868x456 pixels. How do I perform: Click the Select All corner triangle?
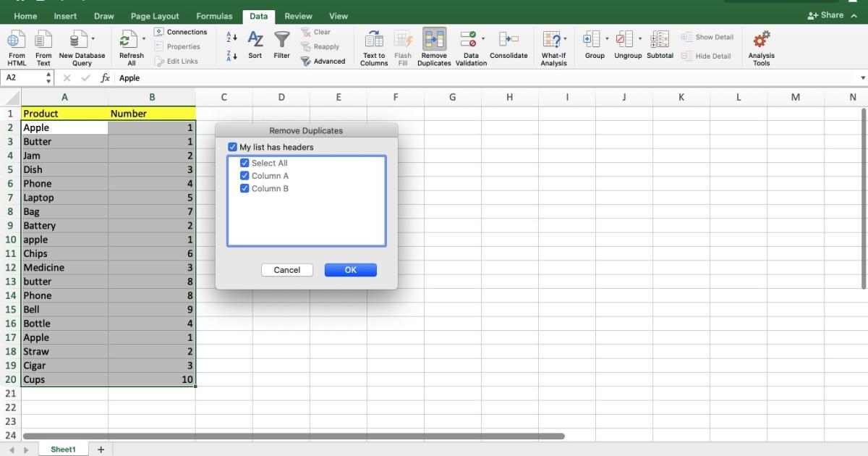(11, 98)
